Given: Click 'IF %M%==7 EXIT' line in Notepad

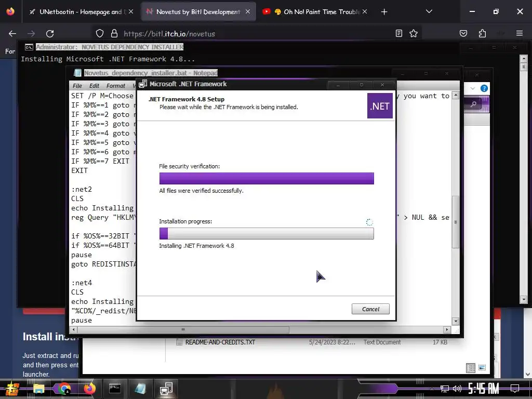Looking at the screenshot, I should point(100,161).
